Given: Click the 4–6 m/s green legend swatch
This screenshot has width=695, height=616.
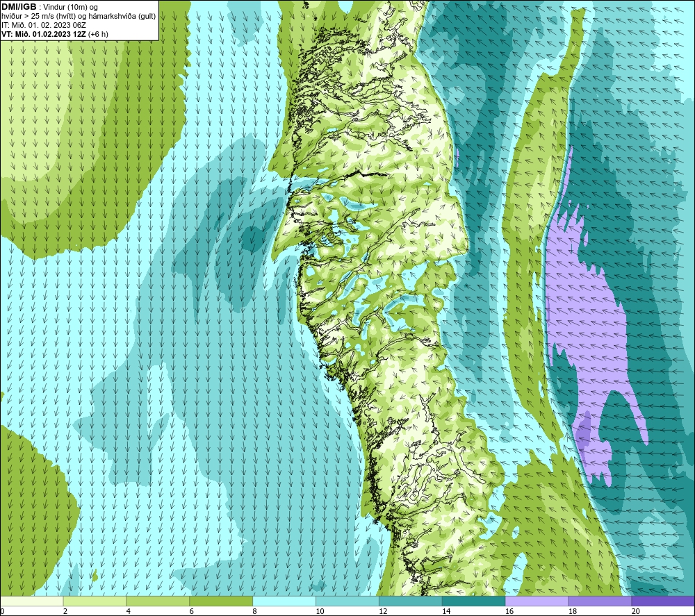Looking at the screenshot, I should 158,601.
